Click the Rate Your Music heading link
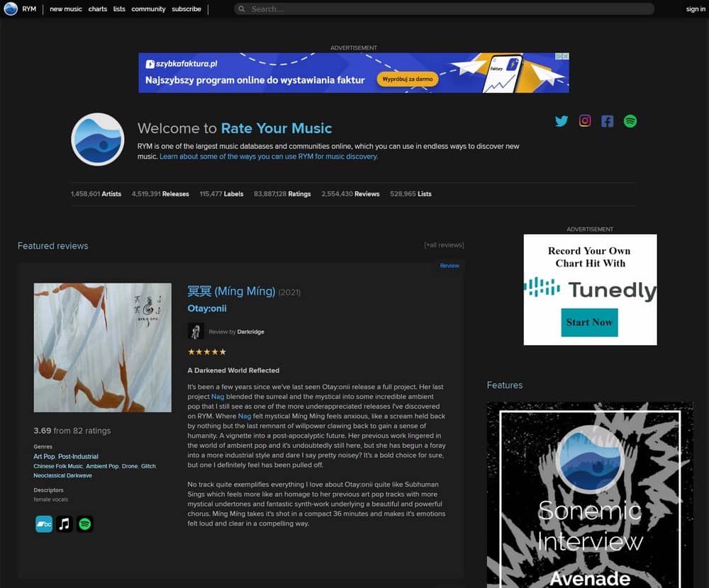This screenshot has width=709, height=588. pos(277,128)
